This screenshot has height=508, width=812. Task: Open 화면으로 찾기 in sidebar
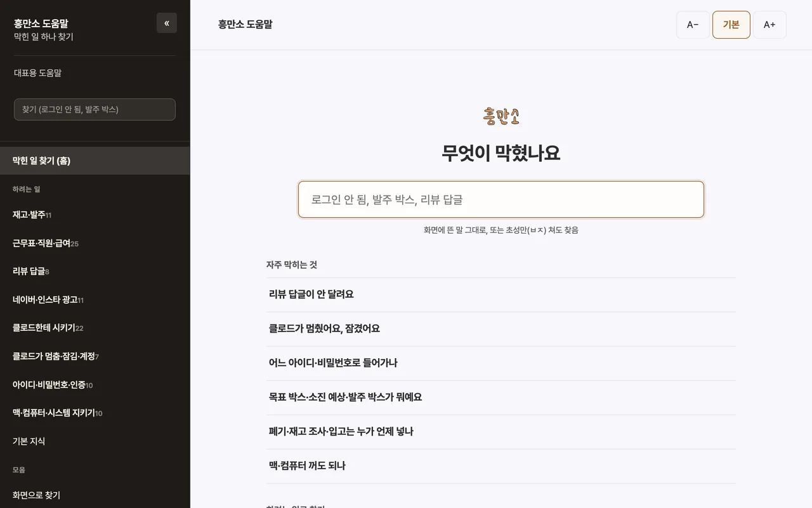pyautogui.click(x=95, y=495)
